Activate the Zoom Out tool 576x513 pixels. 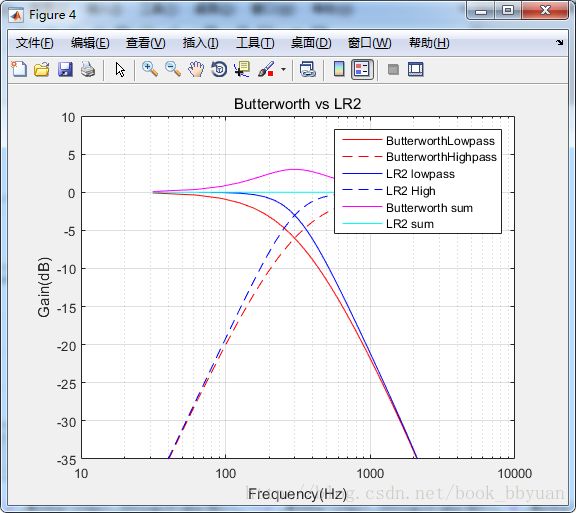(x=173, y=69)
